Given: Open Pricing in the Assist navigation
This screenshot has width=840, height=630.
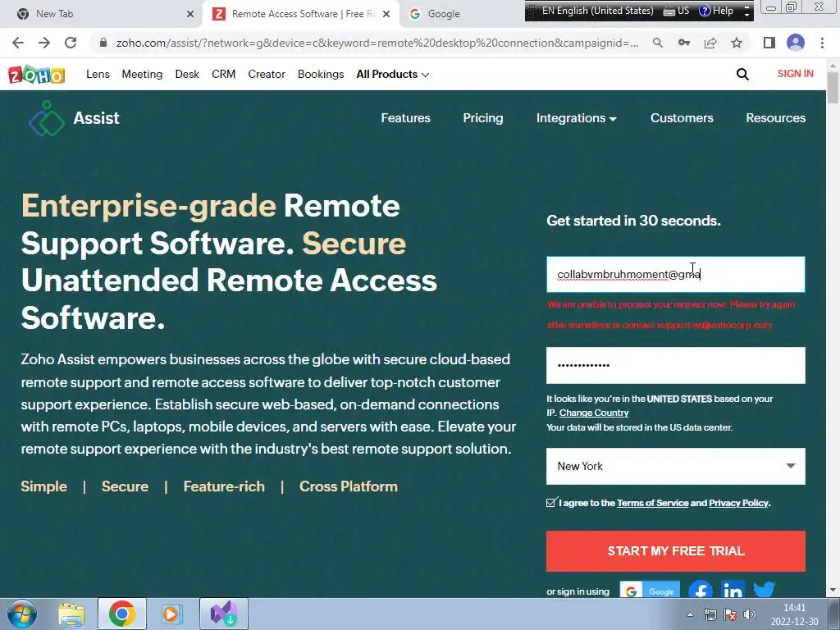Looking at the screenshot, I should pyautogui.click(x=483, y=118).
